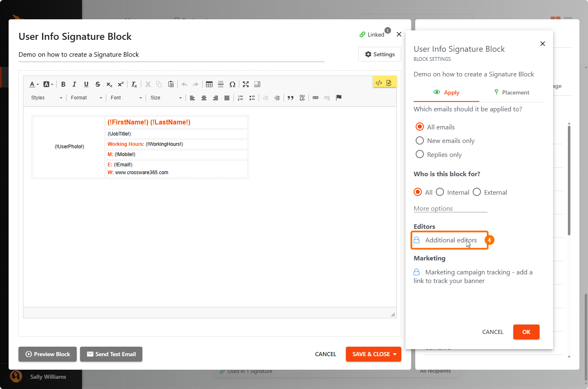Select the Replies only radio button
Image resolution: width=588 pixels, height=389 pixels.
tap(420, 154)
